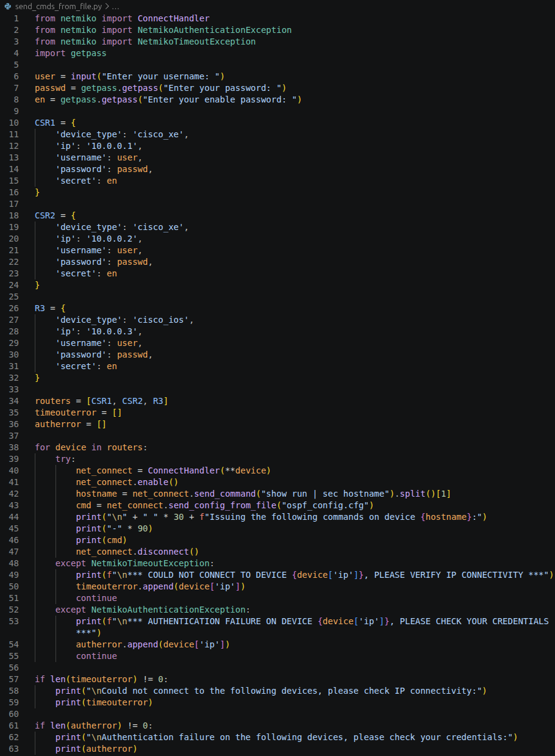555x756 pixels.
Task: Click line number 38 in the gutter
Action: click(x=13, y=447)
